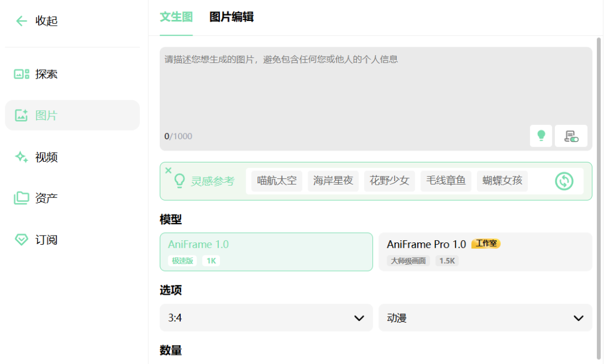Image resolution: width=614 pixels, height=364 pixels.
Task: Click the Video (视频) sparkle icon
Action: (21, 157)
